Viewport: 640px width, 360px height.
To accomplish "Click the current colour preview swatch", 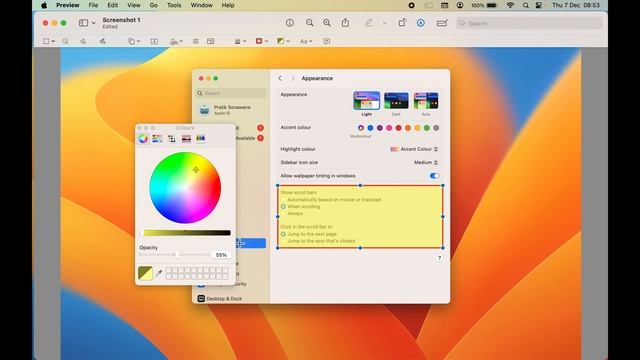I will click(145, 273).
